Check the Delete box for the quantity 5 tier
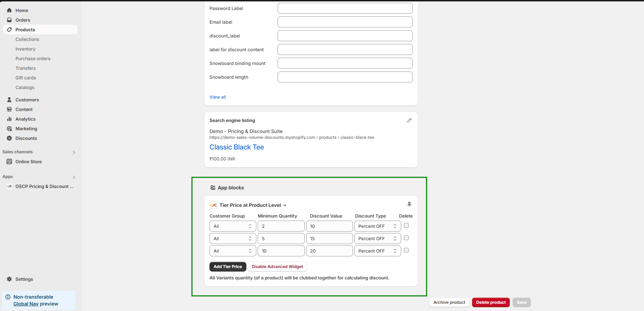This screenshot has width=644, height=311. pos(406,238)
